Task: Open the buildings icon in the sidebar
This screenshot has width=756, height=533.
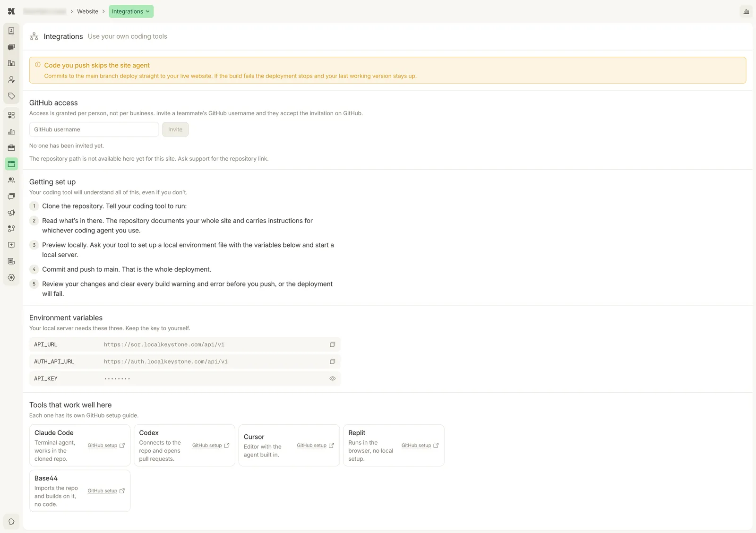Action: tap(11, 63)
